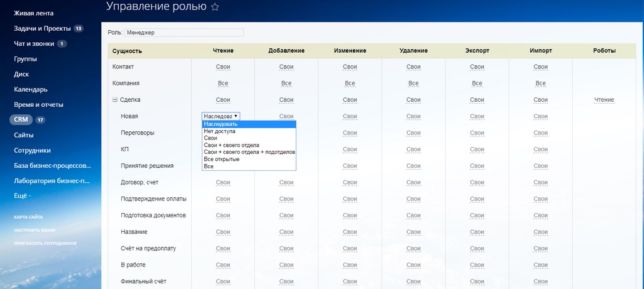Click the Роботы column header
This screenshot has height=289, width=644.
click(604, 51)
